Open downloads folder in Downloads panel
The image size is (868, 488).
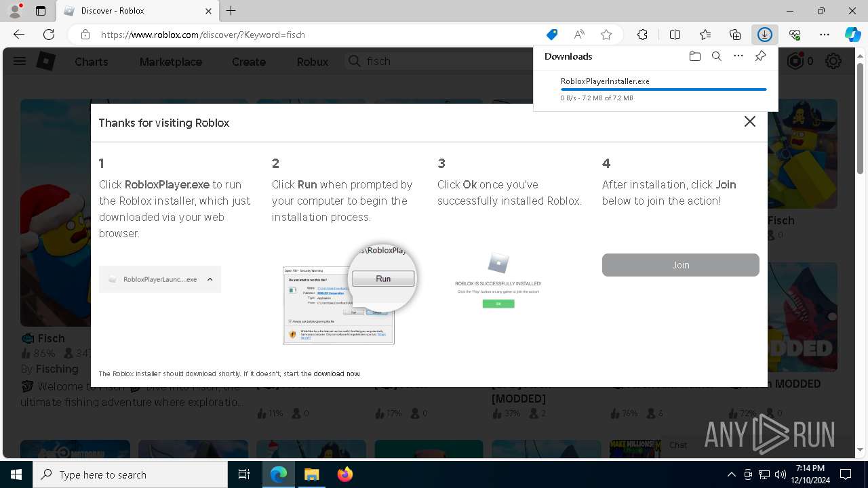click(694, 56)
